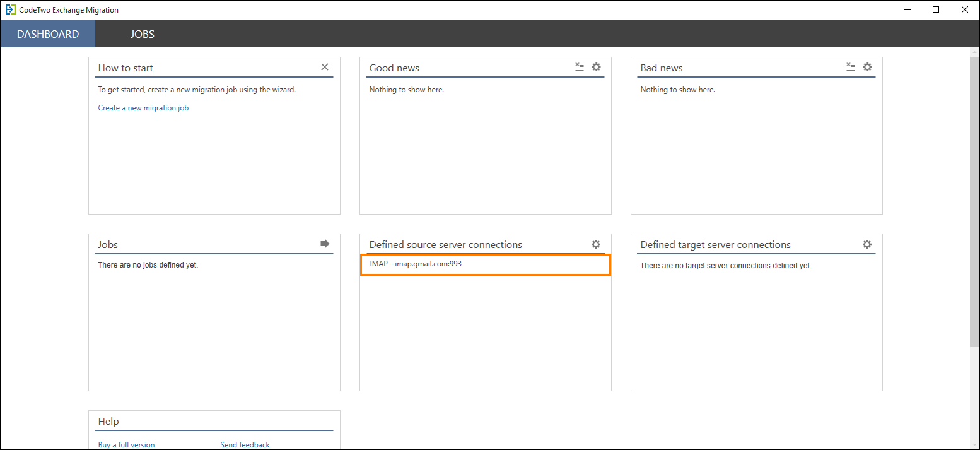Image resolution: width=980 pixels, height=450 pixels.
Task: Click the CodeTwo app icon in title bar
Action: point(10,9)
